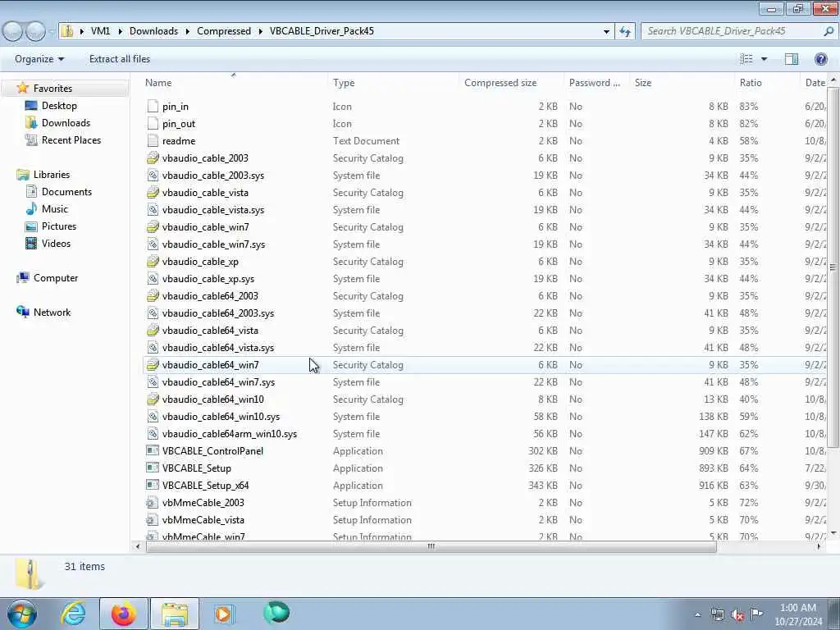This screenshot has width=840, height=630.
Task: Click the vertical scrollbar down arrow
Action: [x=833, y=533]
